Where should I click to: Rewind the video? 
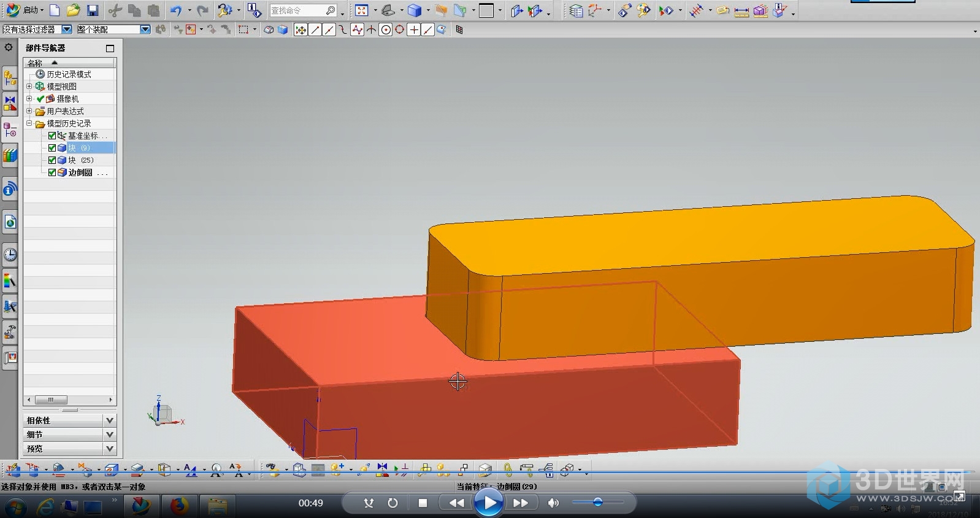(x=456, y=503)
